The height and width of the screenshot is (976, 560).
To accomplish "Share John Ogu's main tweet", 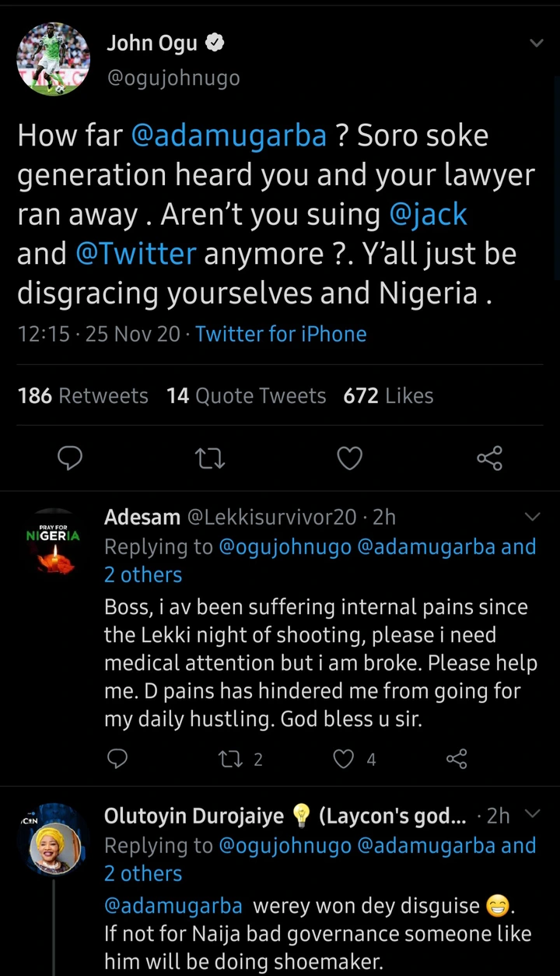I will (x=489, y=459).
